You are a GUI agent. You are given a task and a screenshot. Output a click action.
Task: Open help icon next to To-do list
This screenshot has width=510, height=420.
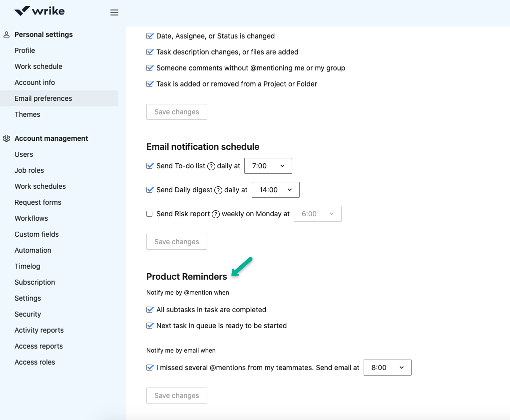pos(211,166)
